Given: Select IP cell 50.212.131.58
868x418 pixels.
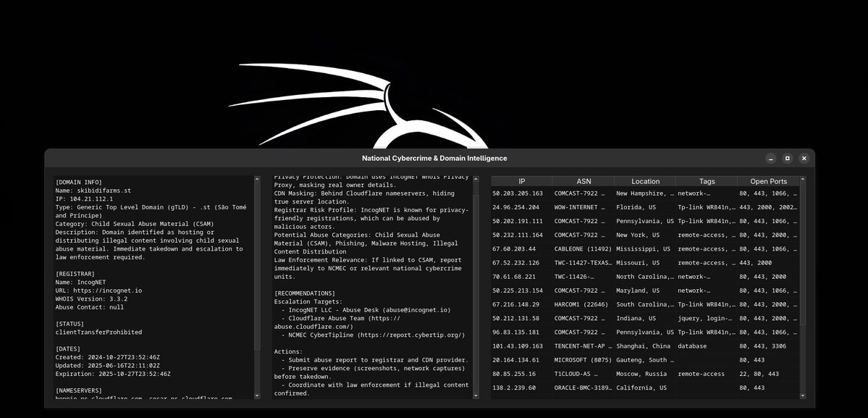Looking at the screenshot, I should tap(521, 318).
